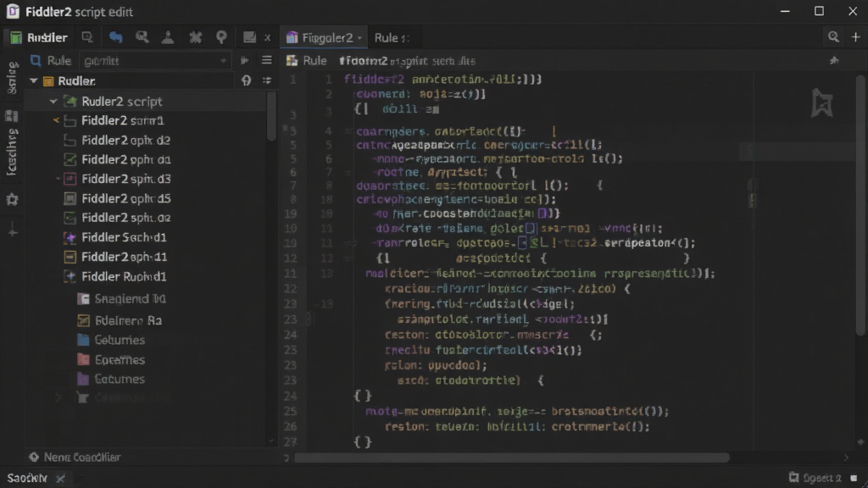Click the horizontal scrollbar under the editor
The image size is (868, 488).
point(512,457)
